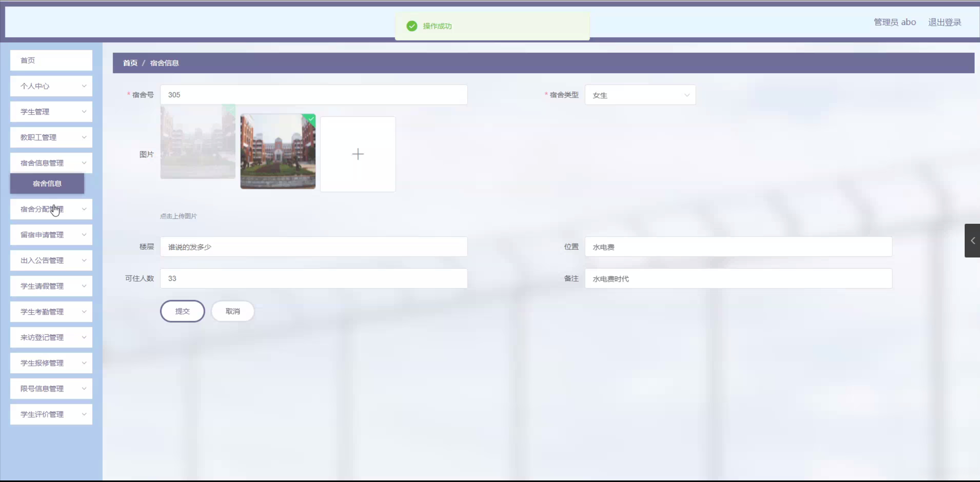Click 首页 in the breadcrumb
The image size is (980, 482).
point(130,63)
